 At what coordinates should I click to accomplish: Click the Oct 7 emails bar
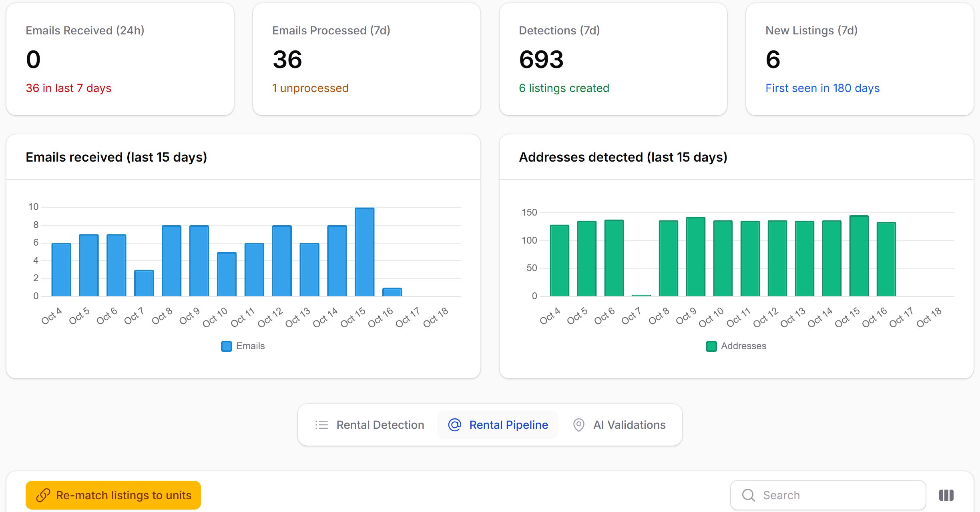[x=144, y=283]
